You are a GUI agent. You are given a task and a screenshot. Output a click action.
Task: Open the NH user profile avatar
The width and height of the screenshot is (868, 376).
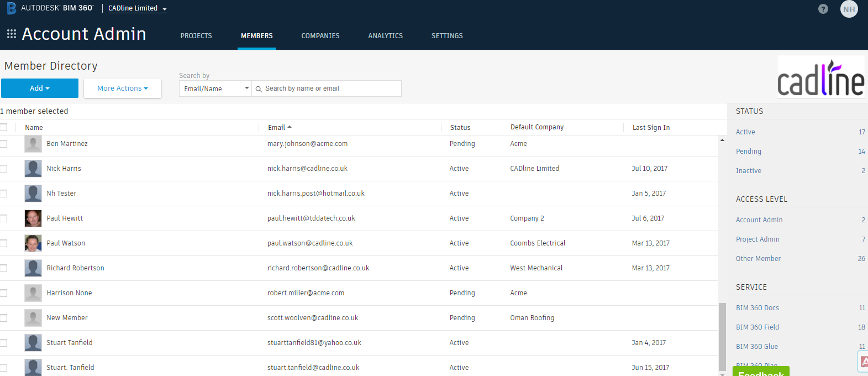pos(849,9)
